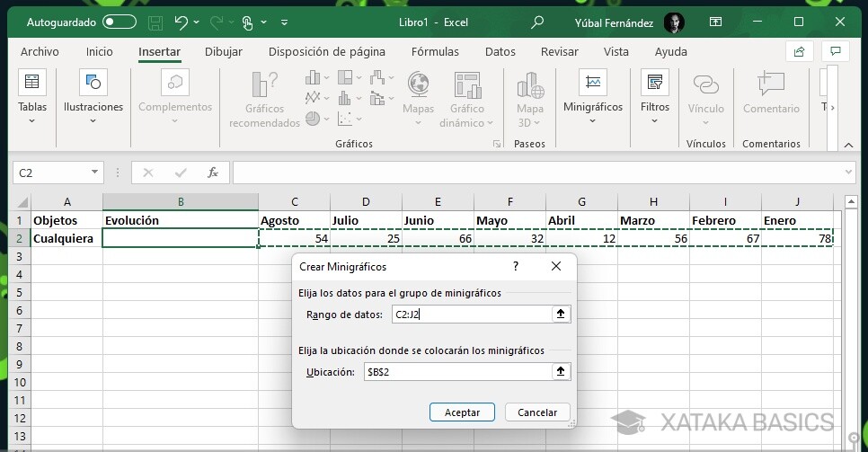Image resolution: width=868 pixels, height=452 pixels.
Task: Collapse dialog for Ubicación
Action: click(x=561, y=372)
